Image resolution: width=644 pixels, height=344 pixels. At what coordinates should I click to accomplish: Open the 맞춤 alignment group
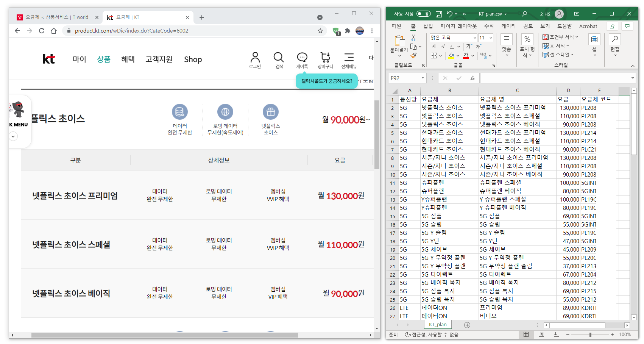click(x=507, y=45)
